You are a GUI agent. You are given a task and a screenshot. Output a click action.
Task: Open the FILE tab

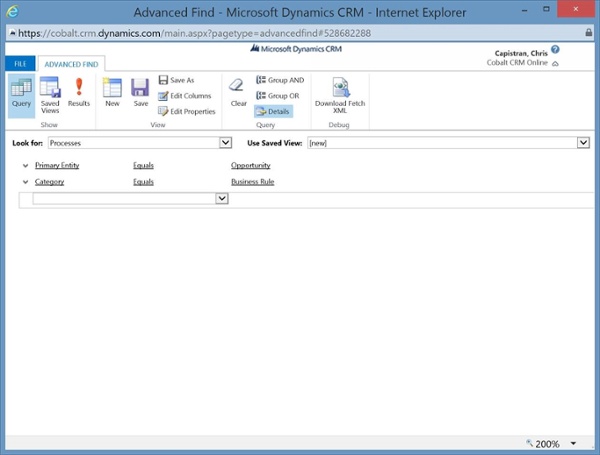click(19, 64)
